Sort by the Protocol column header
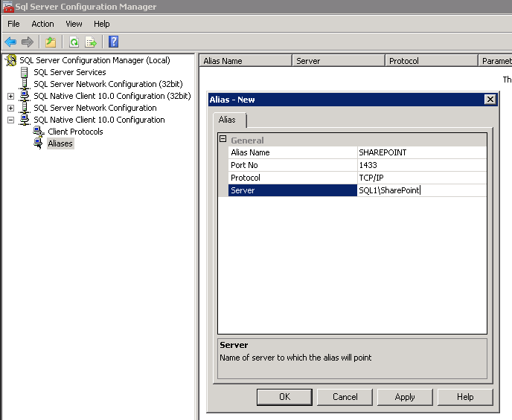 (432, 61)
